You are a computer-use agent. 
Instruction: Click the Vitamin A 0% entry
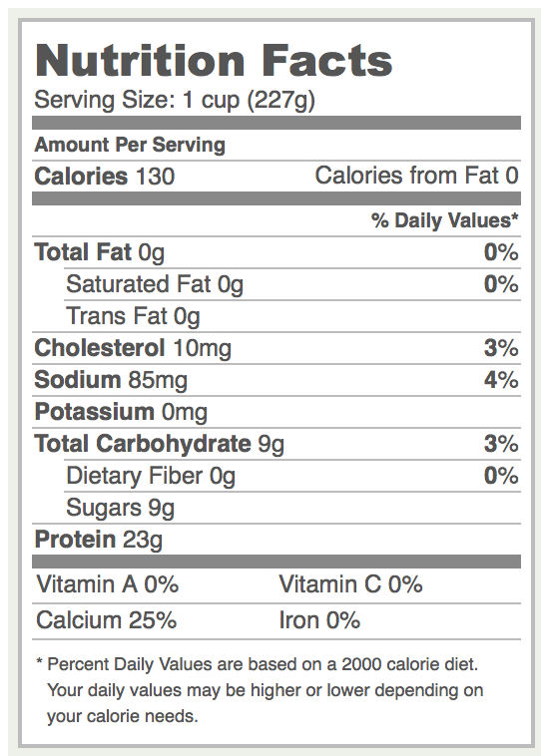[x=108, y=584]
